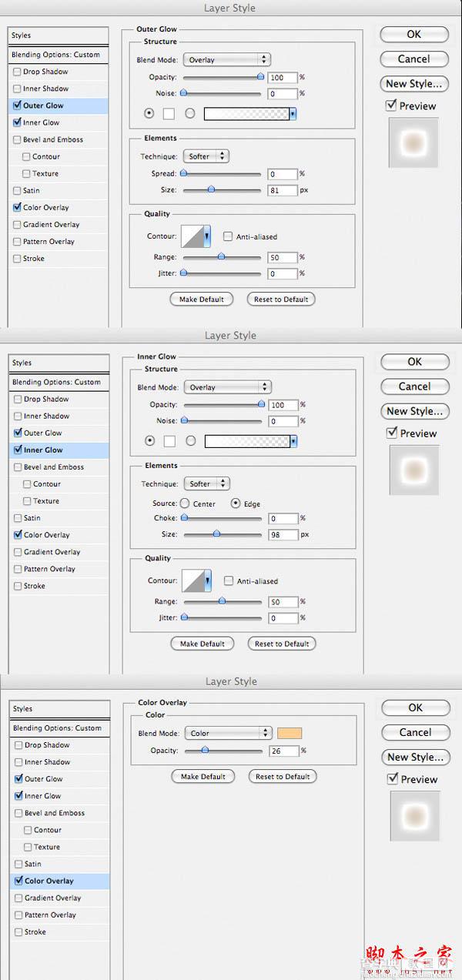The image size is (462, 980).
Task: Open Blend Mode Color dropdown in Color Overlay
Action: [x=228, y=733]
